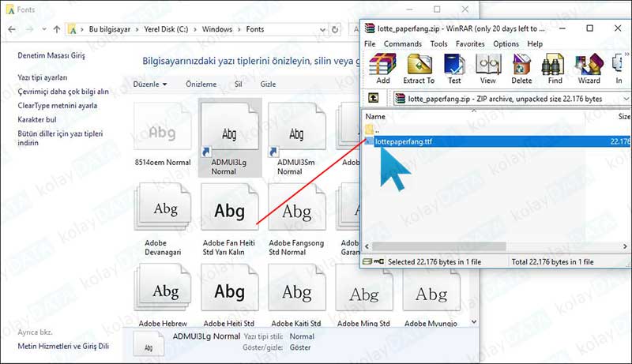Screen dimensions: 632x364
Task: Go up one level in WinRAR archive
Action: [373, 98]
